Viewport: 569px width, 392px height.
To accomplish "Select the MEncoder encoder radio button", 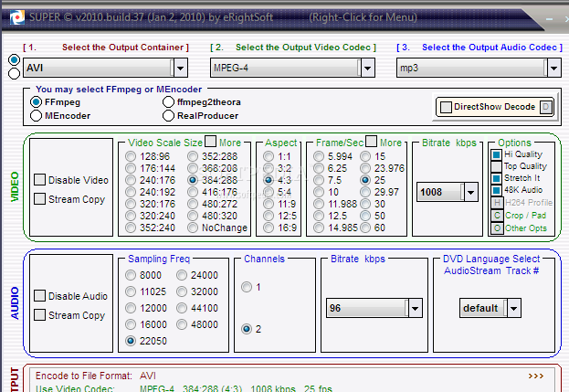I will [x=37, y=116].
